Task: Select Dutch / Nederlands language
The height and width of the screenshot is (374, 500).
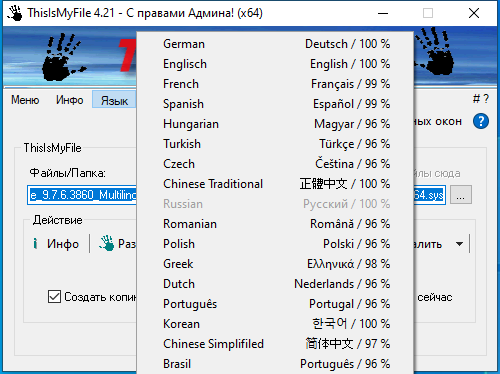Action: coord(275,284)
